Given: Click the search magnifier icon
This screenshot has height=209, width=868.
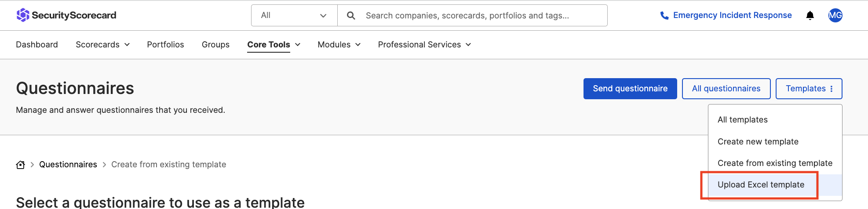Looking at the screenshot, I should [x=351, y=16].
